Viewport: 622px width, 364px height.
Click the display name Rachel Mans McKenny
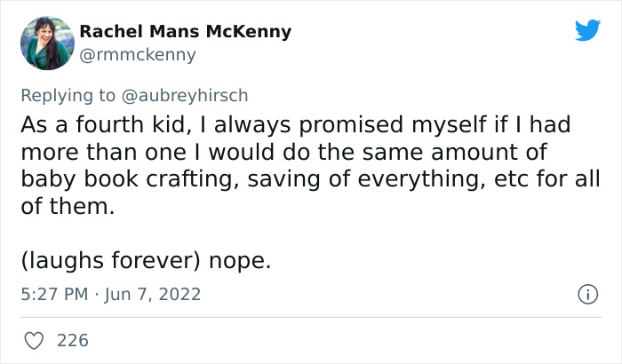(x=186, y=32)
